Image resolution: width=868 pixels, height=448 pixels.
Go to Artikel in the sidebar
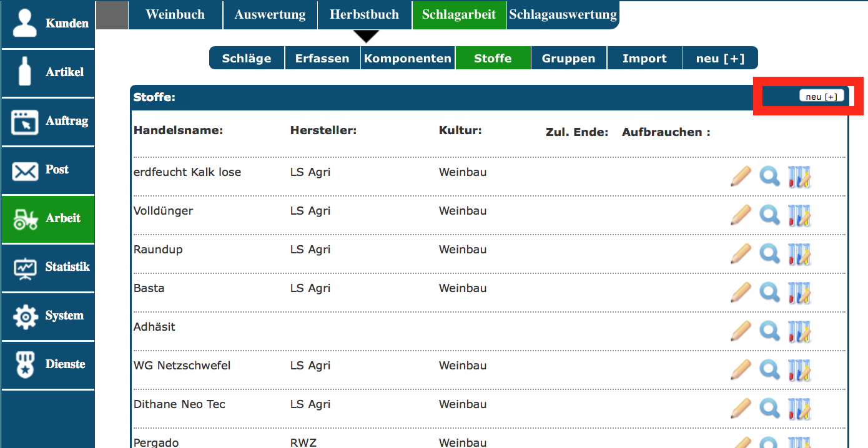48,72
